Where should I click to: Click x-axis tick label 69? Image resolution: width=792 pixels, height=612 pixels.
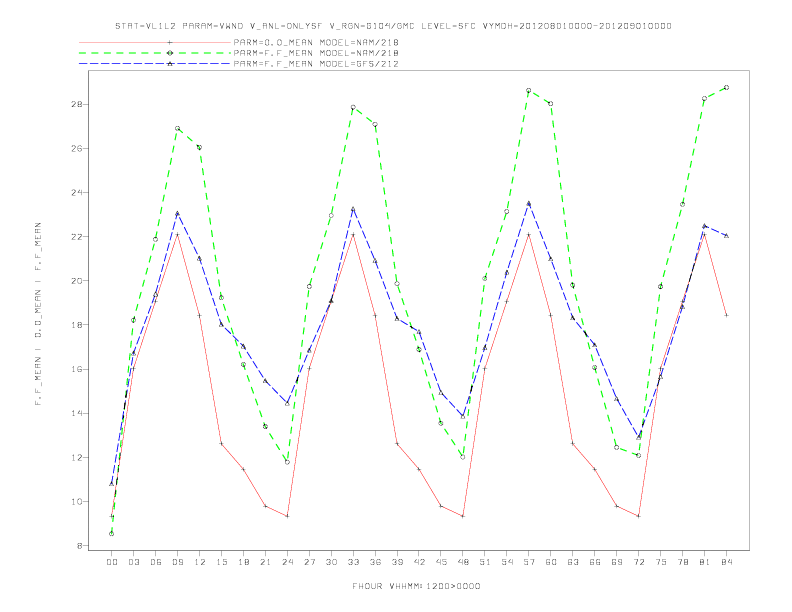pos(617,562)
